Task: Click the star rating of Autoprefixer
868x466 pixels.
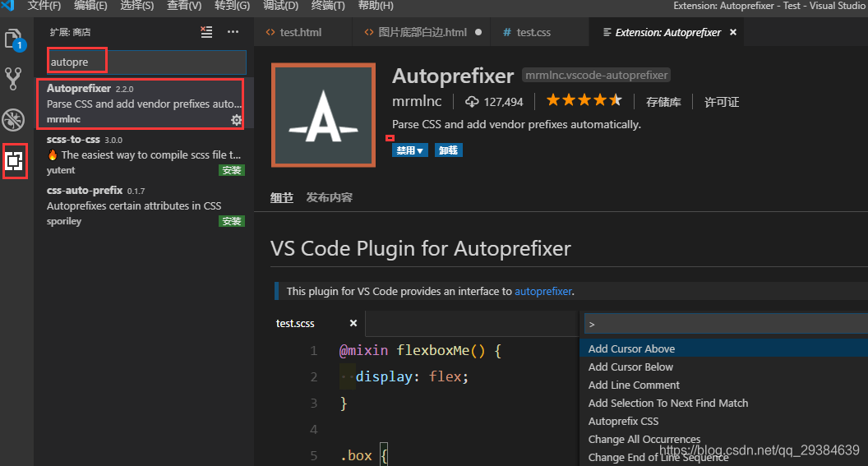Action: (584, 100)
